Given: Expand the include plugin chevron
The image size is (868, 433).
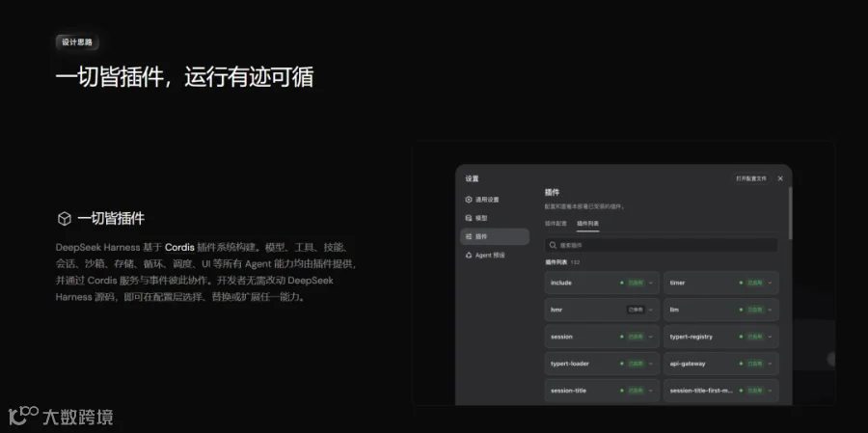Looking at the screenshot, I should click(x=650, y=283).
